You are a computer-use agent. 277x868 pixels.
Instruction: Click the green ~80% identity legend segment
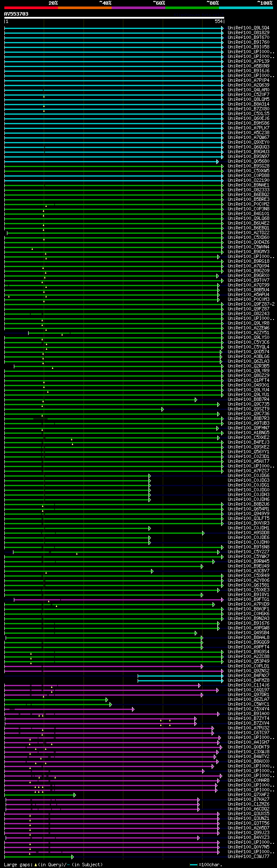(192, 8)
